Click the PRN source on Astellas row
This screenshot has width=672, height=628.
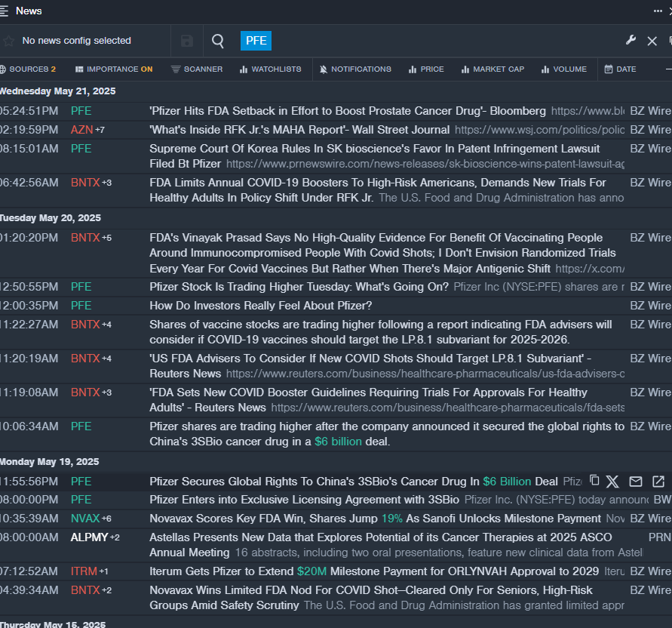click(660, 537)
